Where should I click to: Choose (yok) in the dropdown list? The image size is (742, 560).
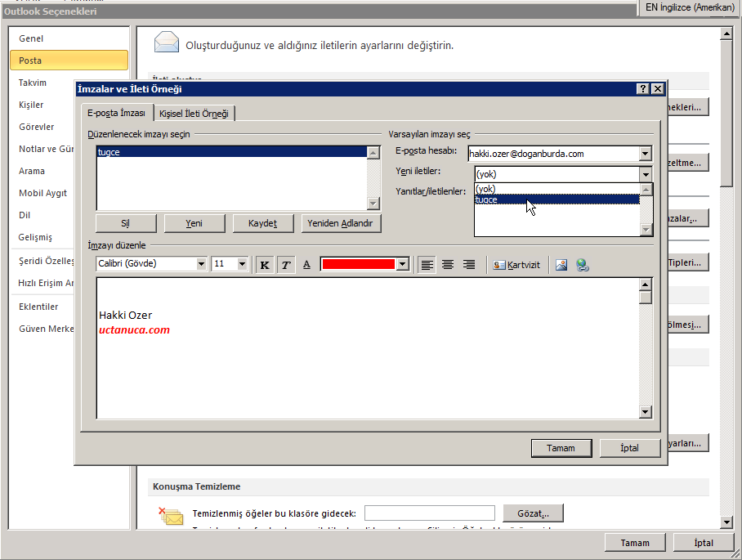[557, 189]
